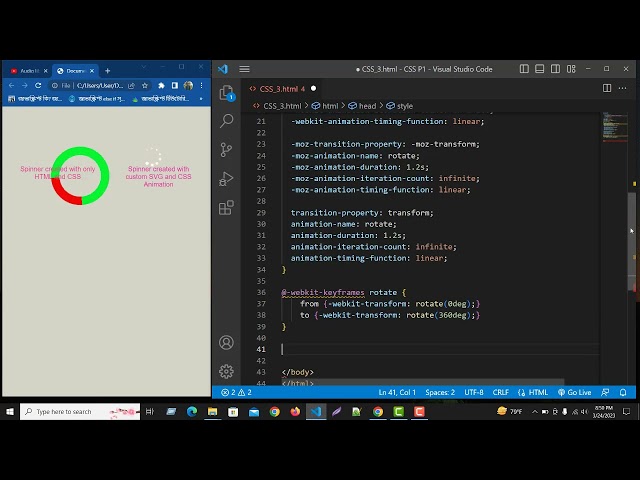Share this page from the address bar
Screen dimensions: 640x480
tap(131, 85)
